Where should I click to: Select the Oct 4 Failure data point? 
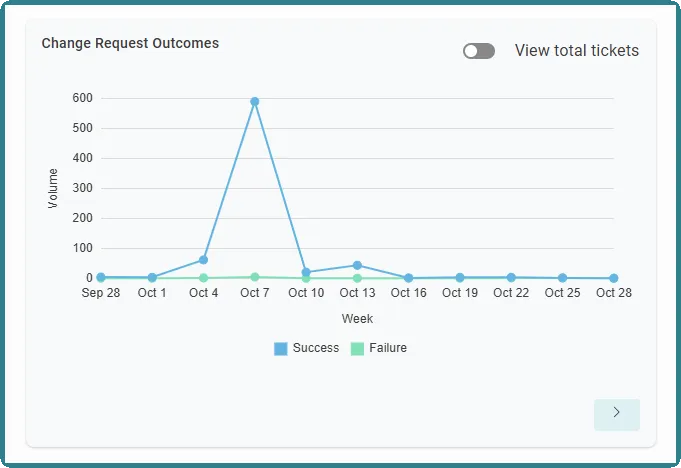coord(203,278)
